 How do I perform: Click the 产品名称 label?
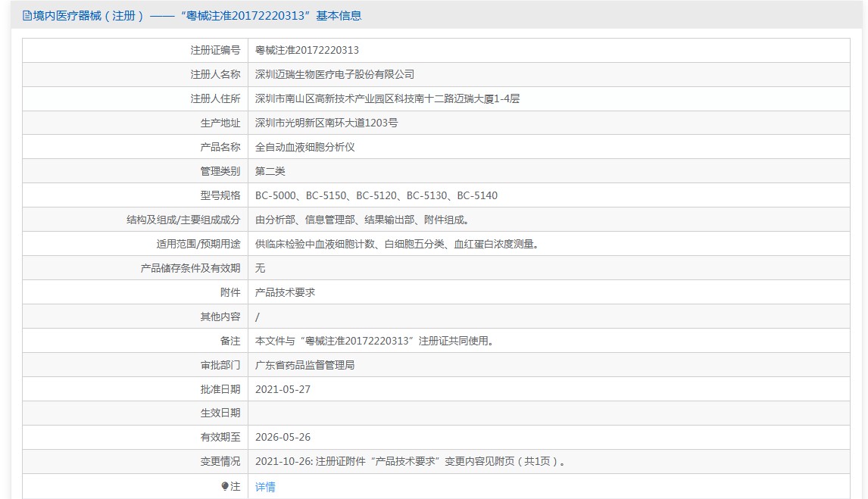[220, 147]
